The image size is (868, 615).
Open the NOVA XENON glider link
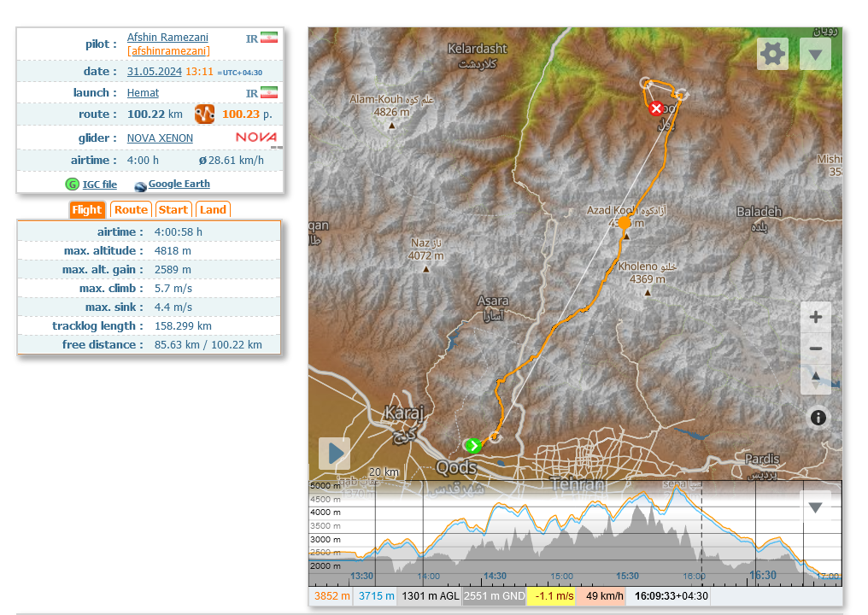(160, 138)
